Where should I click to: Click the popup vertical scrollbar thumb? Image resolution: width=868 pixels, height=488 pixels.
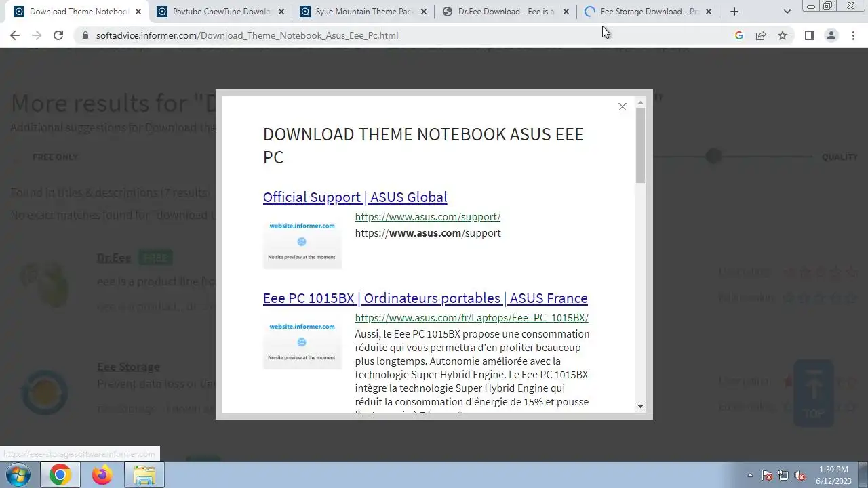pos(640,145)
